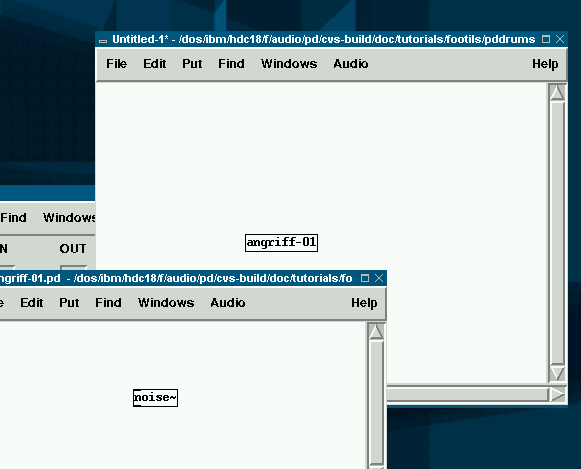Open Audio menu in Untitled-1 window
The width and height of the screenshot is (581, 469).
coord(351,64)
